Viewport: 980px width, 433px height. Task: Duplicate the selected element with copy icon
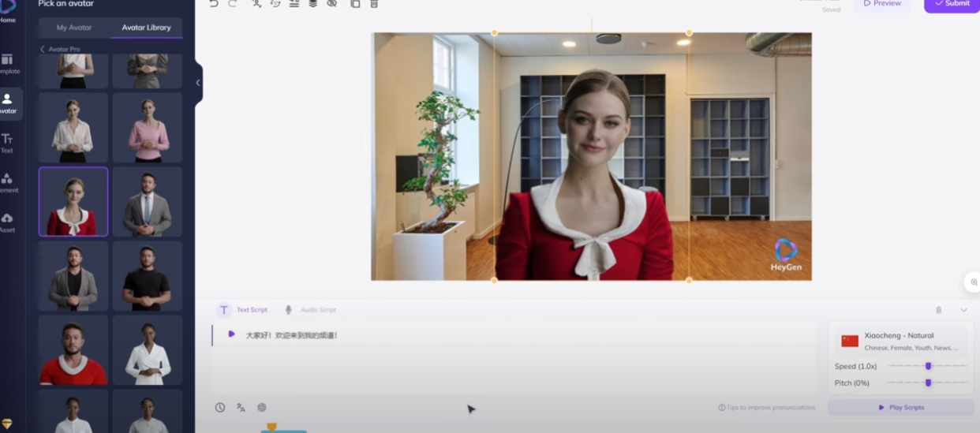(x=355, y=4)
